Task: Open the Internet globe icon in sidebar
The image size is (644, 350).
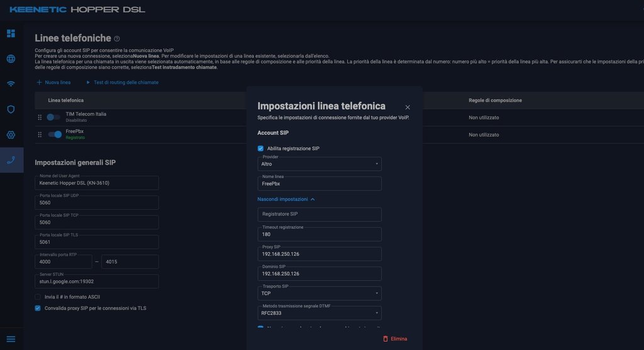Action: (11, 58)
